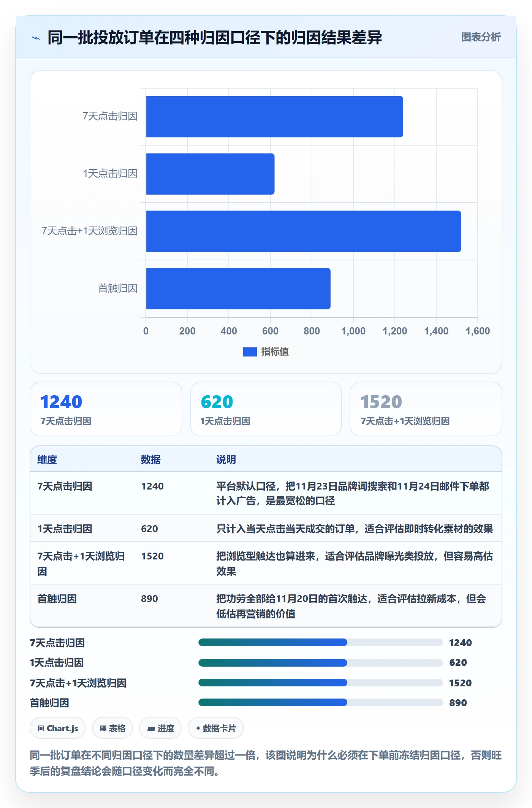Click the description starting 只计入当天点击
532x808 pixels.
click(355, 529)
